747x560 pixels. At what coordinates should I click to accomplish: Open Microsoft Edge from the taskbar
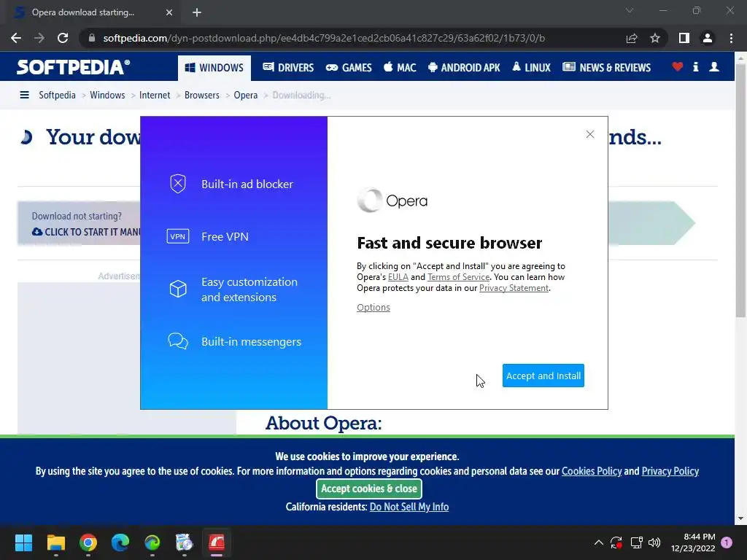120,542
